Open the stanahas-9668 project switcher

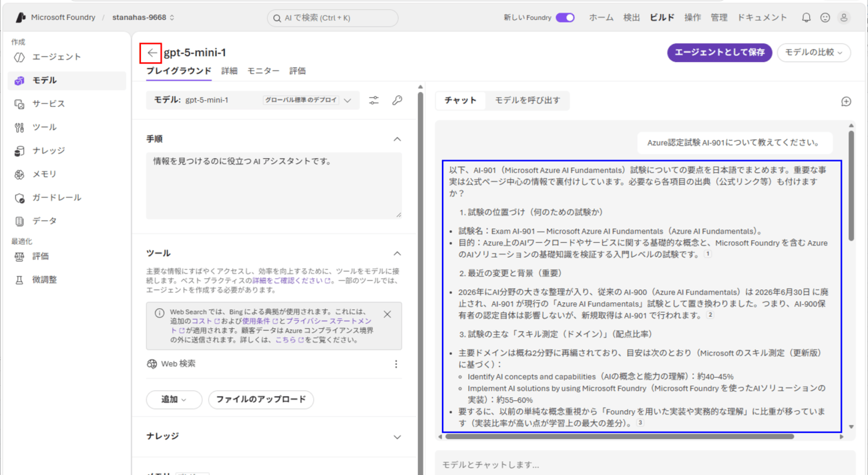click(144, 17)
